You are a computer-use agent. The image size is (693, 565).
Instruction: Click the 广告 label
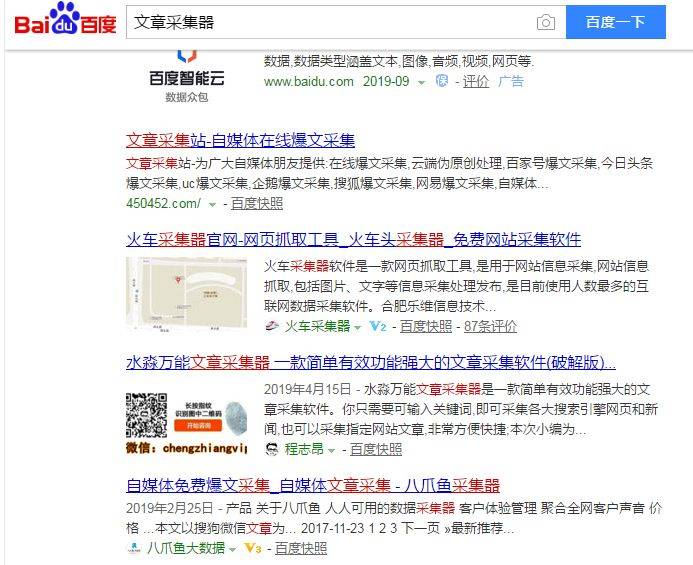pos(510,81)
